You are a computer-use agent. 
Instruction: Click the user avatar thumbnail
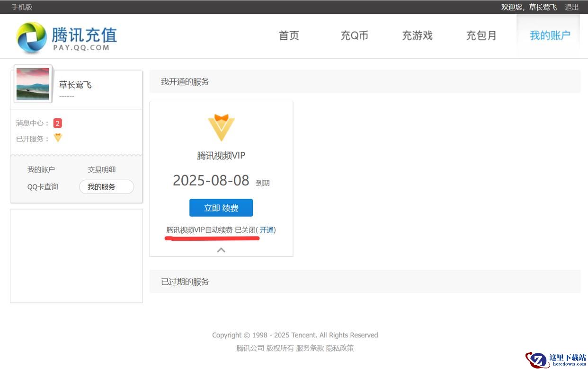coord(33,84)
